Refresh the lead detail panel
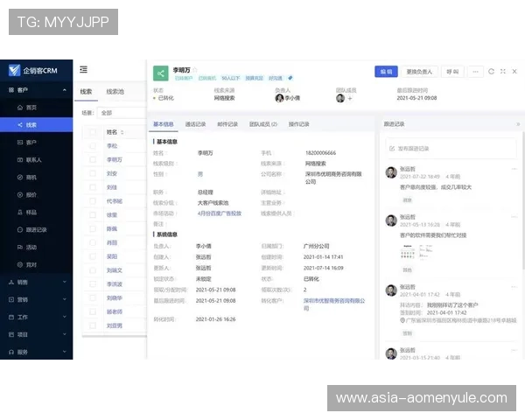Viewport: 525px width, 420px height. 491,72
